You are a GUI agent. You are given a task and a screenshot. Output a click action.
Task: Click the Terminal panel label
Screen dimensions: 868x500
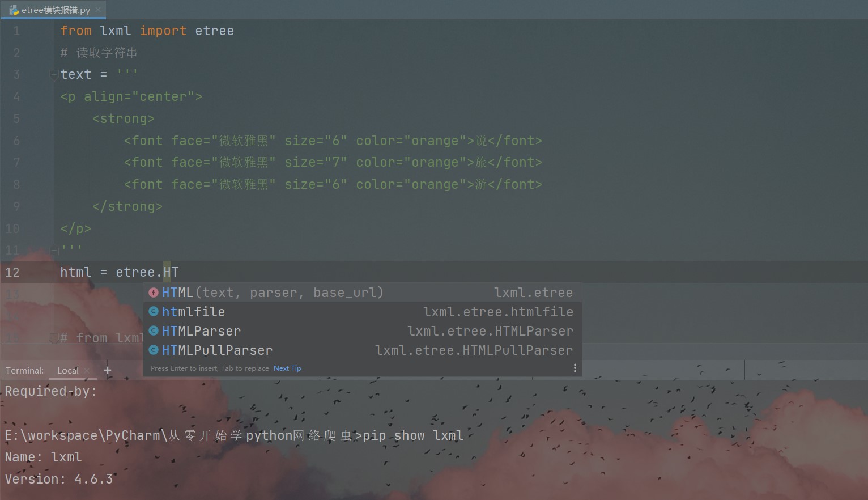tap(24, 370)
